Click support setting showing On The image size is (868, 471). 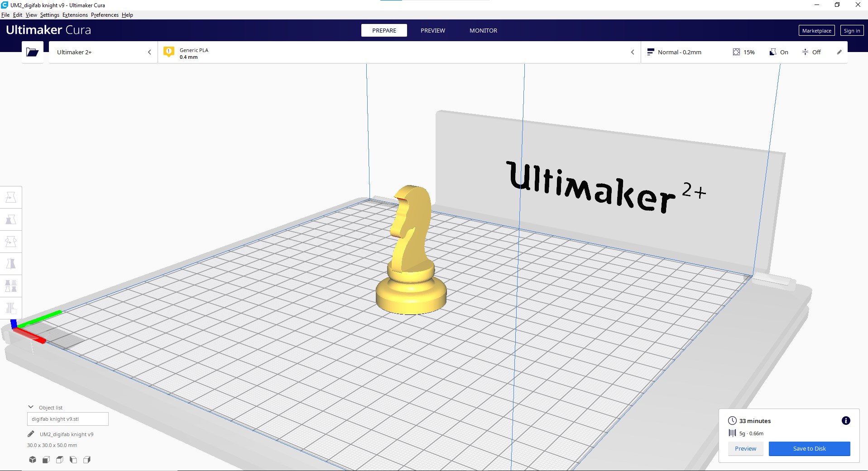point(779,52)
